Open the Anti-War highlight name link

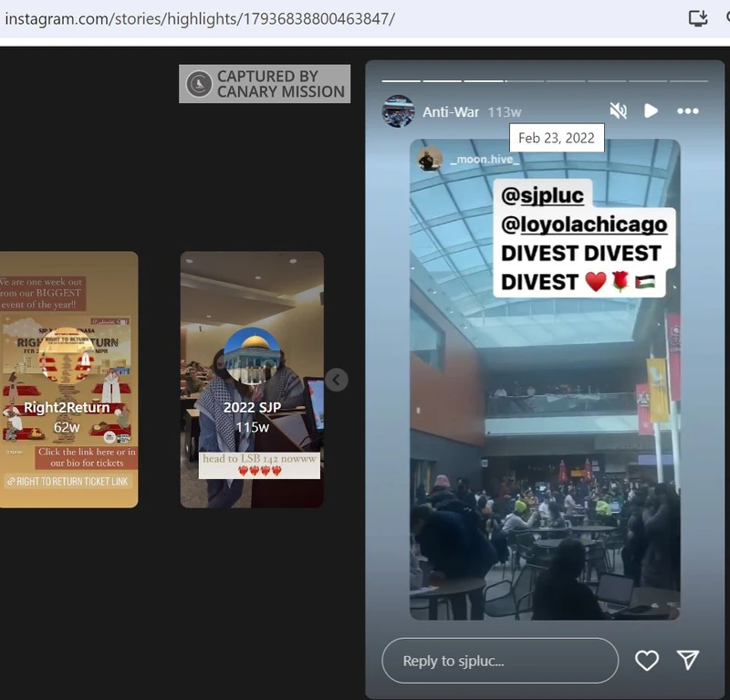tap(450, 112)
